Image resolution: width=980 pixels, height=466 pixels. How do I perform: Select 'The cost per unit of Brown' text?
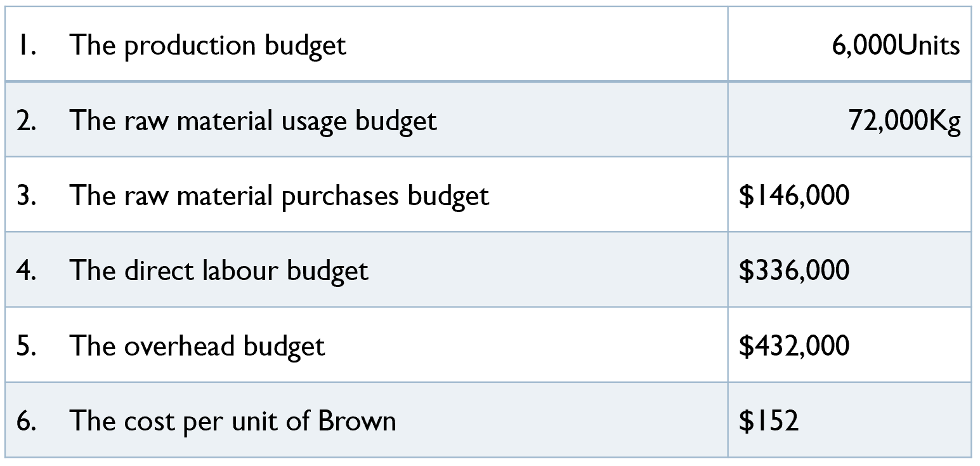233,420
